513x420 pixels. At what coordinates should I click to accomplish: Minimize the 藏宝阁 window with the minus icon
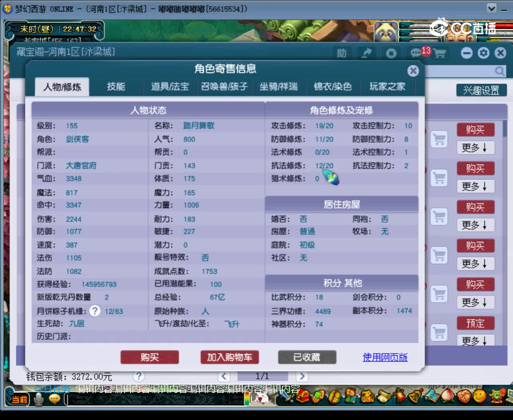click(x=467, y=53)
